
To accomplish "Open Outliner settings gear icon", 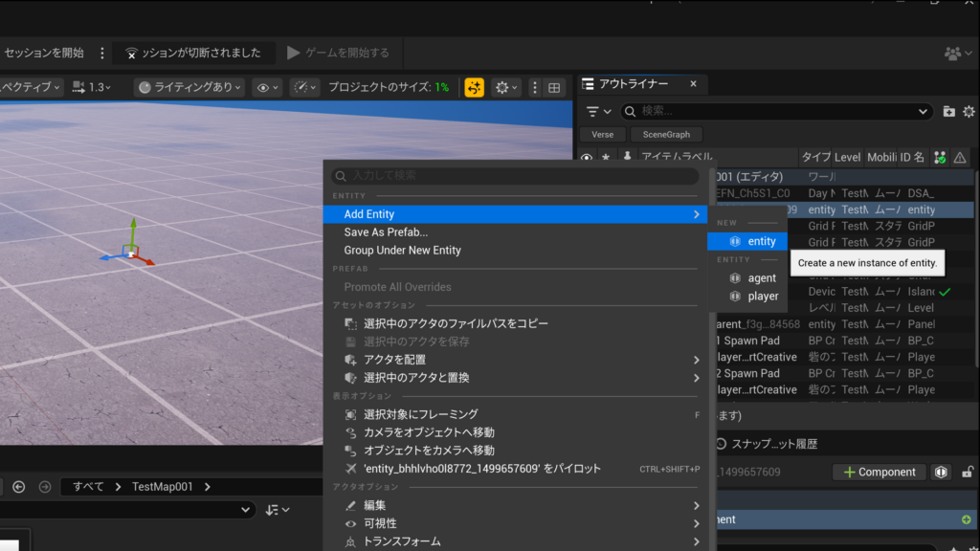I will (x=969, y=112).
